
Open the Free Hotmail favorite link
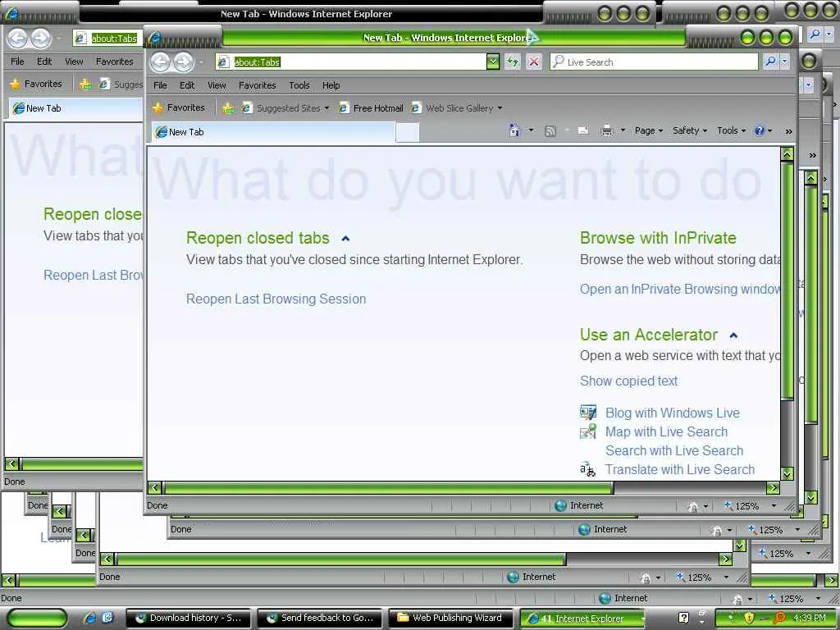pyautogui.click(x=371, y=108)
